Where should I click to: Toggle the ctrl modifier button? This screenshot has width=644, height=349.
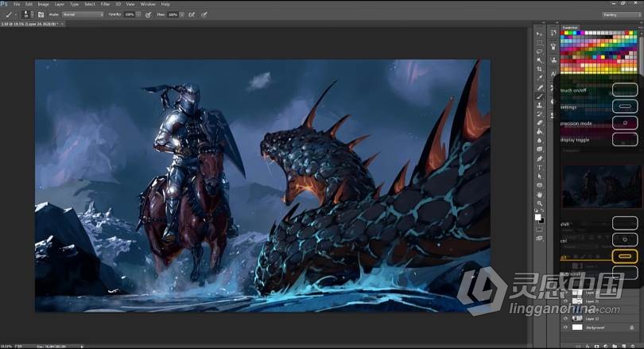(x=625, y=240)
